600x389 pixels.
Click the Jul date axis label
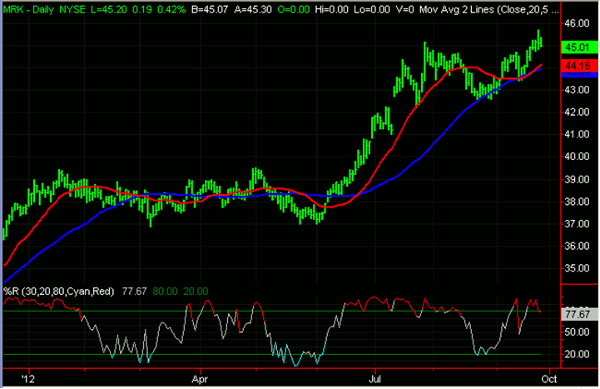pyautogui.click(x=375, y=379)
